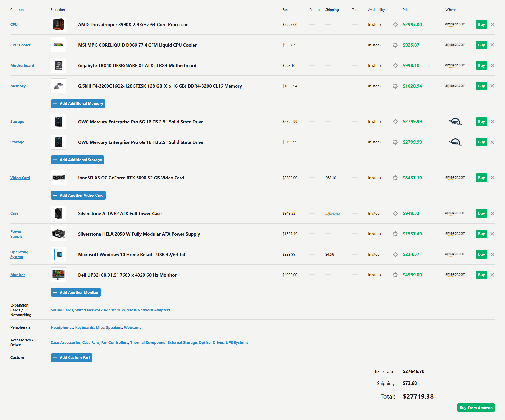Image resolution: width=505 pixels, height=420 pixels.
Task: Click Amazon logo on Memory row
Action: (455, 86)
